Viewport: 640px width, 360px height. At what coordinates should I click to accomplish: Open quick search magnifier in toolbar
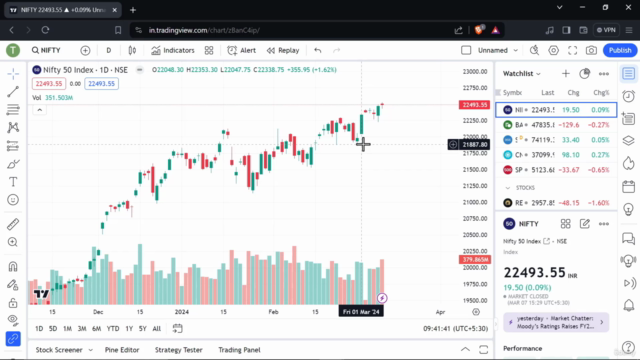pyautogui.click(x=534, y=50)
